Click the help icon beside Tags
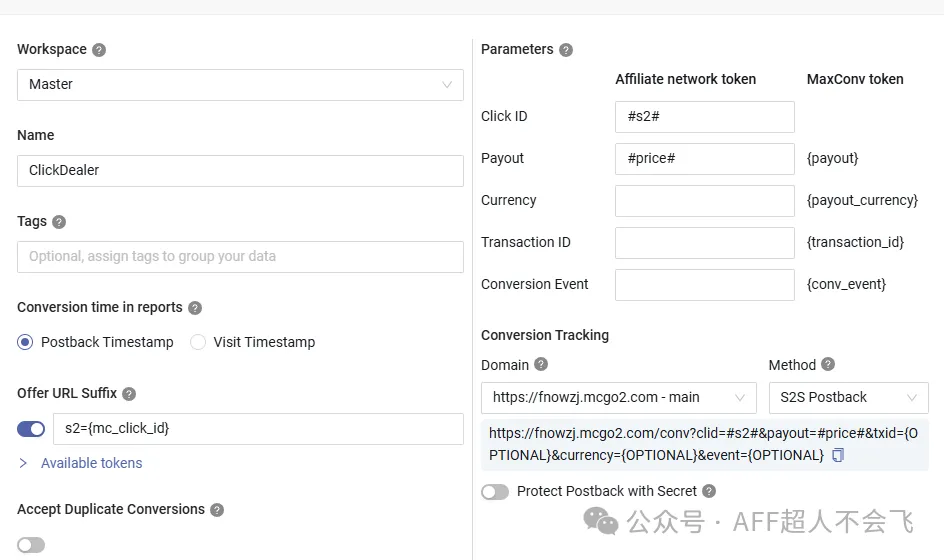Viewport: 944px width, 560px height. [x=59, y=222]
